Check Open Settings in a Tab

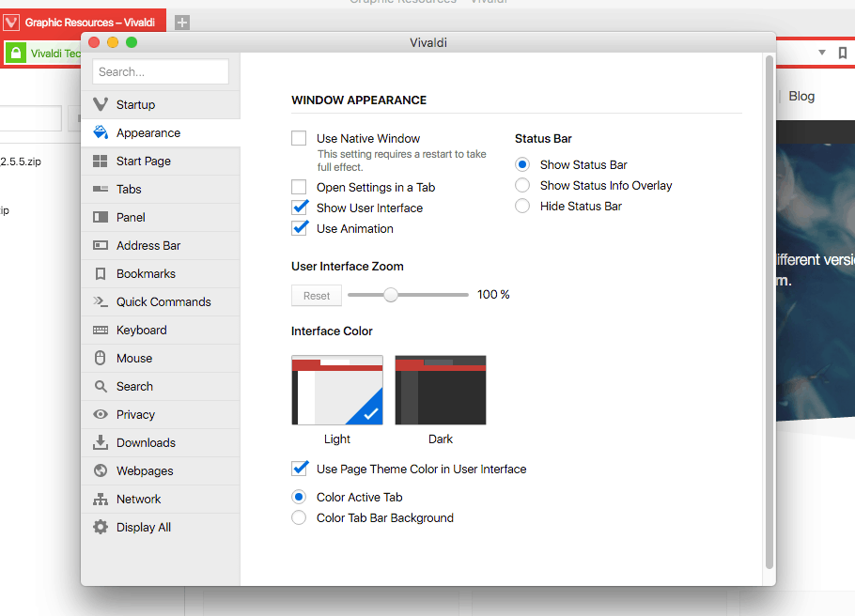(x=299, y=187)
